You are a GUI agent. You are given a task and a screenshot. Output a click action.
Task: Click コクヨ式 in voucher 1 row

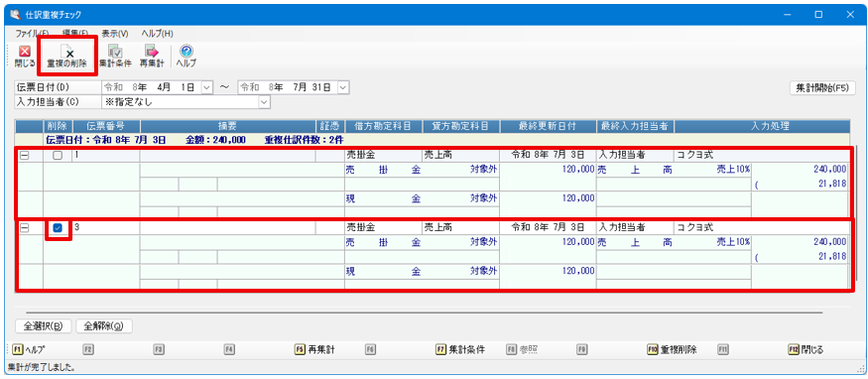(695, 156)
